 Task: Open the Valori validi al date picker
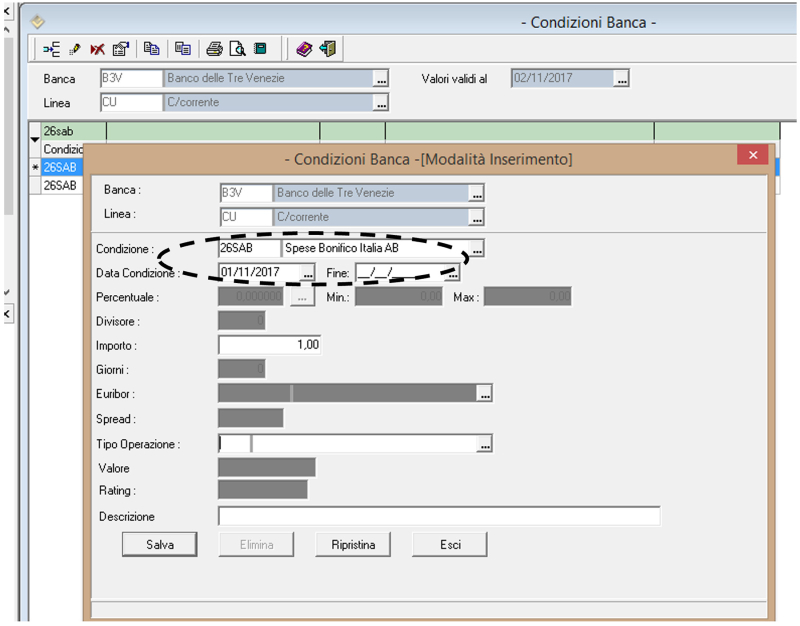[x=621, y=79]
